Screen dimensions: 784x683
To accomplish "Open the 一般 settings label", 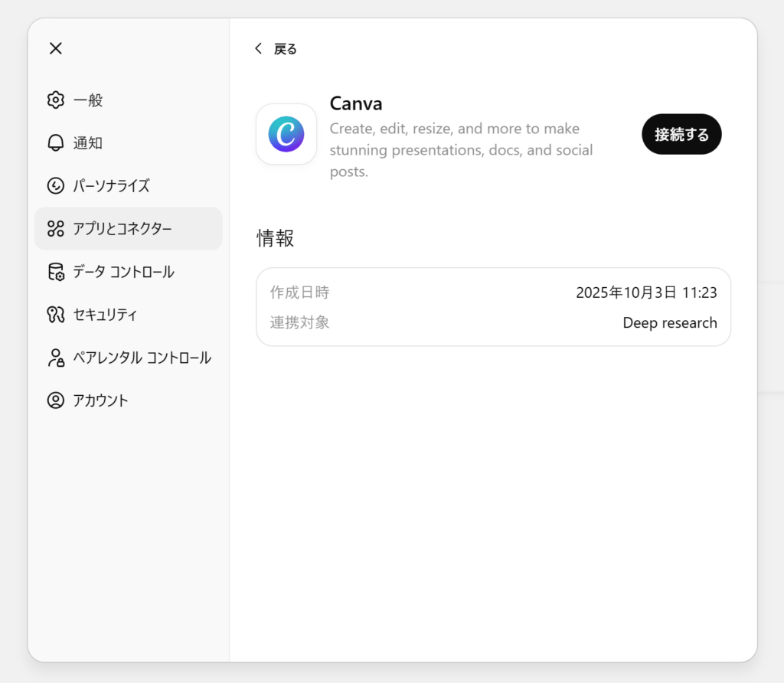I will click(88, 100).
